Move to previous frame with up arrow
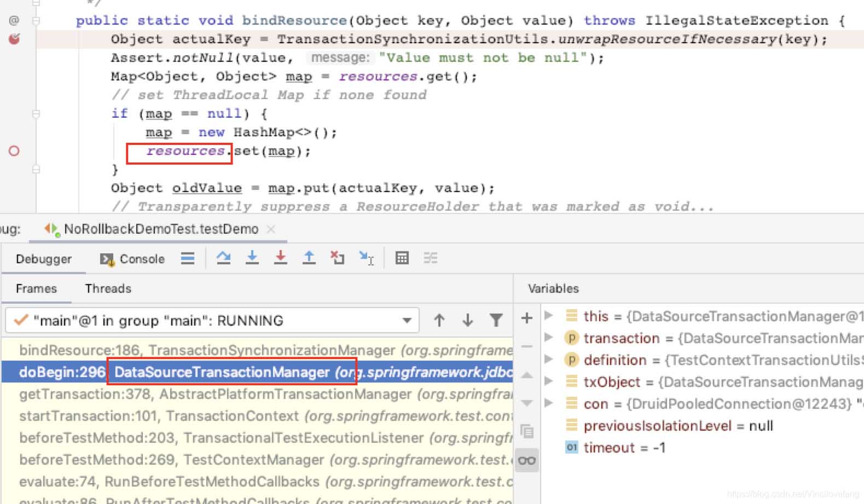This screenshot has width=864, height=504. pyautogui.click(x=439, y=320)
